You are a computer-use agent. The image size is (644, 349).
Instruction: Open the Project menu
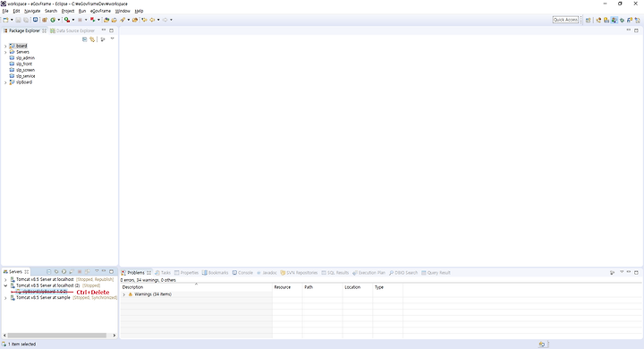pyautogui.click(x=68, y=11)
